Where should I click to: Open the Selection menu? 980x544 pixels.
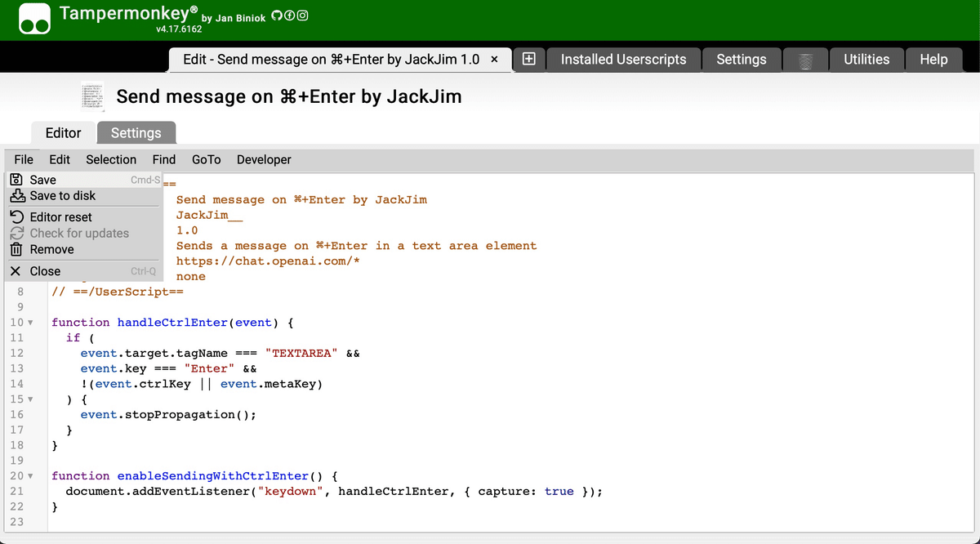(x=111, y=159)
